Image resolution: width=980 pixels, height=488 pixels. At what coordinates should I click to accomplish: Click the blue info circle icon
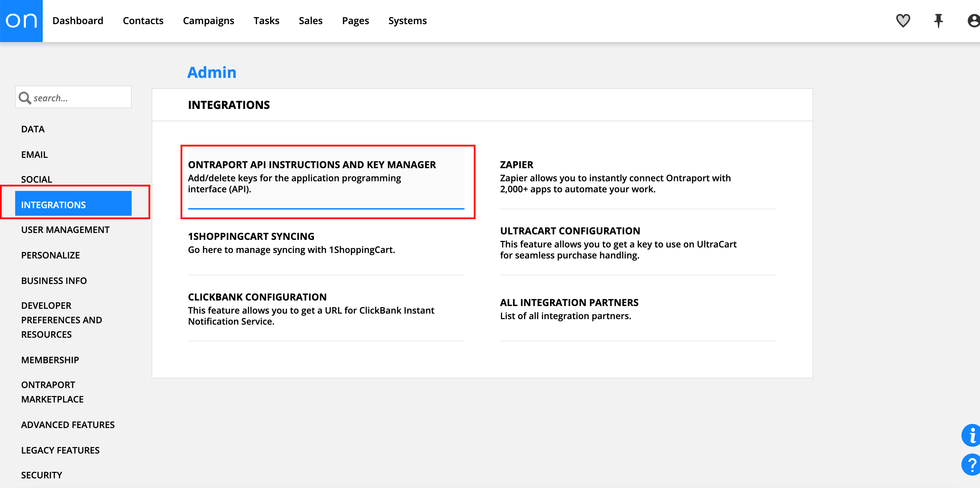(x=971, y=435)
